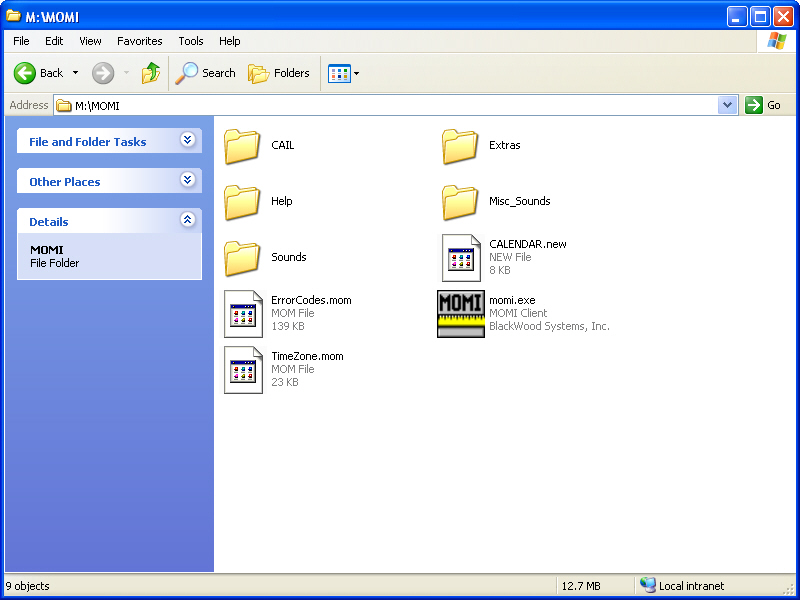Open the Help folder in file list
This screenshot has height=600, width=800.
pos(243,202)
